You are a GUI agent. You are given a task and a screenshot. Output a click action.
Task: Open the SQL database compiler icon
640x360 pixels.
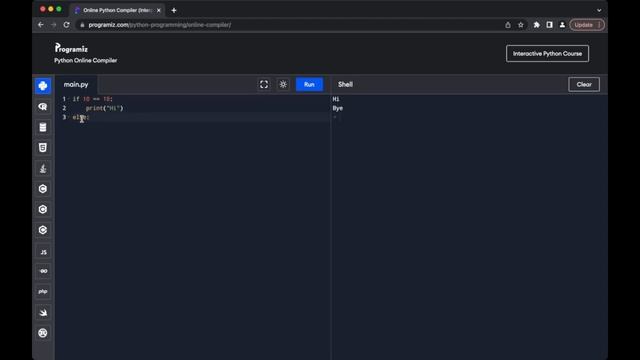pos(43,127)
